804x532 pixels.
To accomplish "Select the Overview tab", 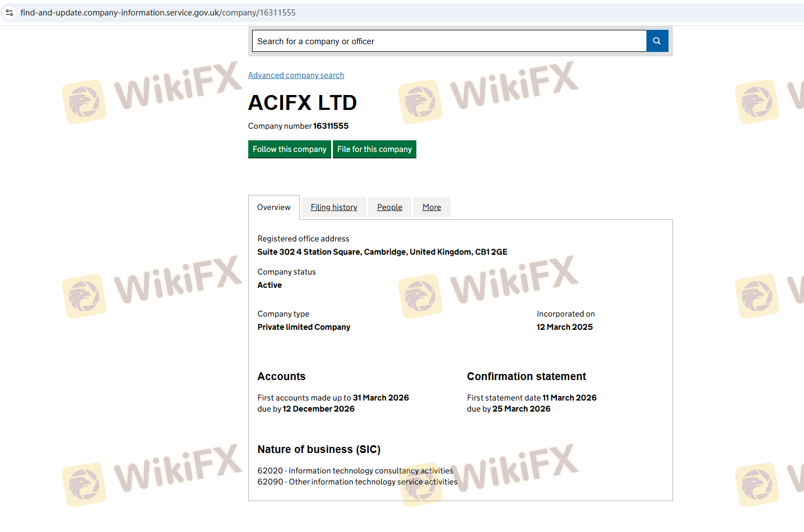I will click(x=274, y=207).
